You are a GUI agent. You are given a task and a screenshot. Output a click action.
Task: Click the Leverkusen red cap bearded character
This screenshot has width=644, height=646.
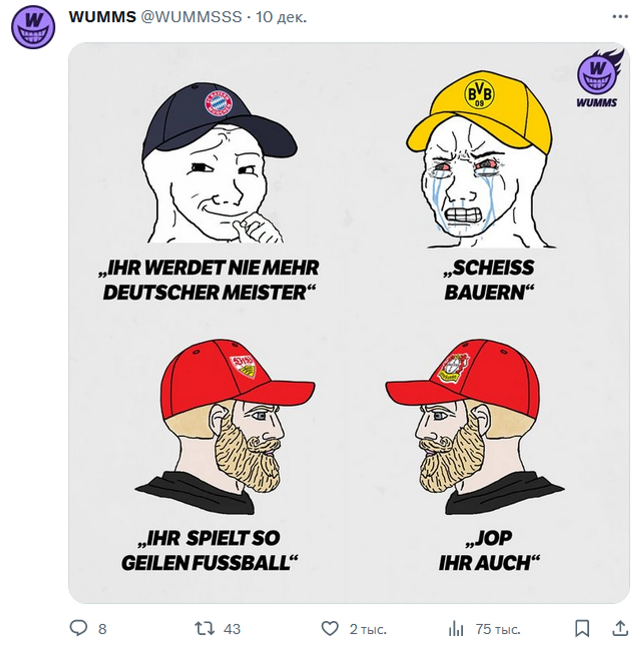(x=476, y=427)
